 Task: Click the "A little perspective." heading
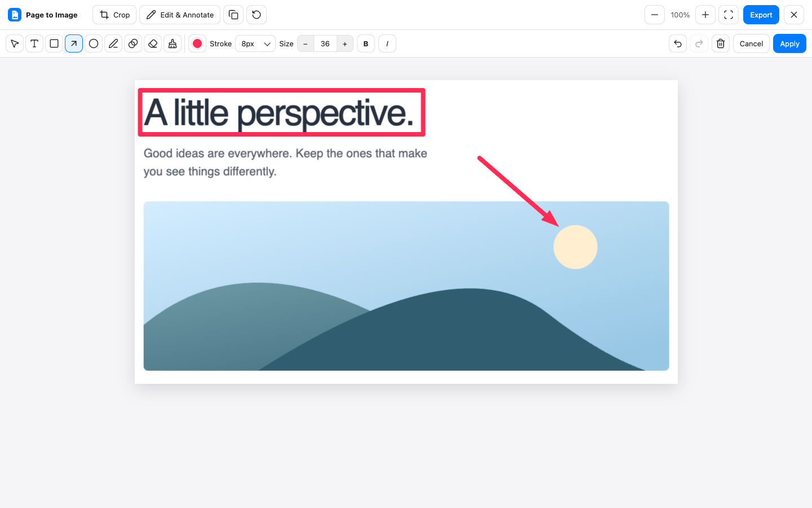pos(279,112)
